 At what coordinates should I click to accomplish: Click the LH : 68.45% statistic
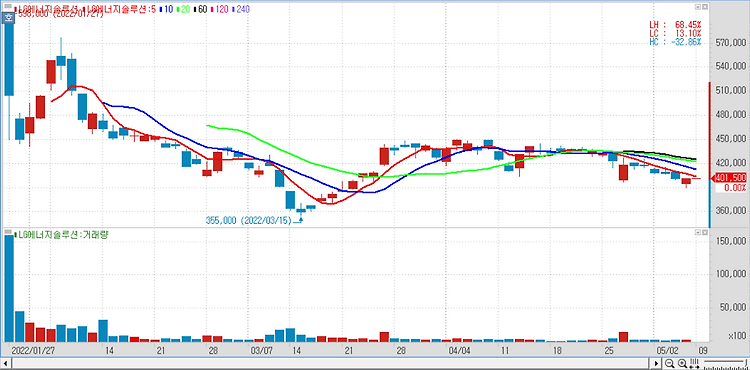click(x=675, y=24)
